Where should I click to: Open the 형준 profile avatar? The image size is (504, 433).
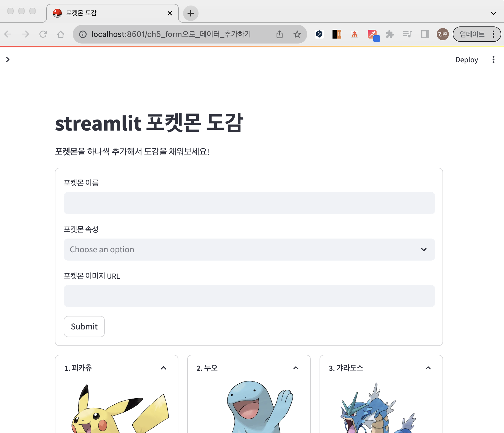443,34
